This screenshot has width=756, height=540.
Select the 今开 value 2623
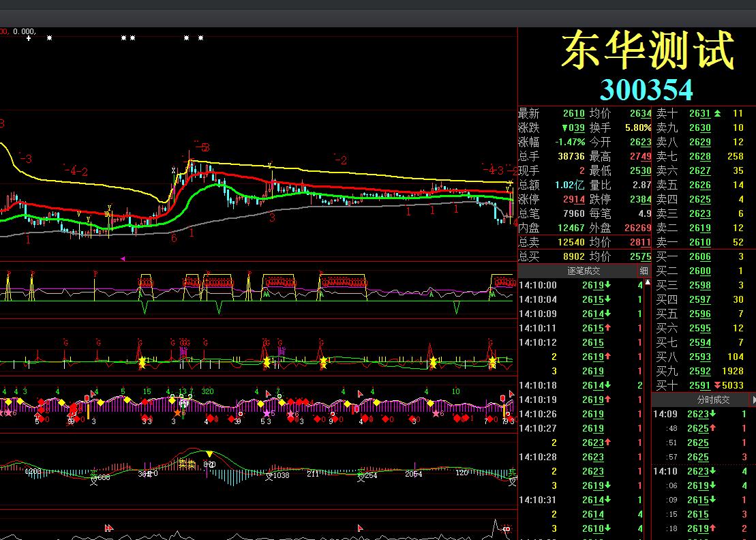641,142
